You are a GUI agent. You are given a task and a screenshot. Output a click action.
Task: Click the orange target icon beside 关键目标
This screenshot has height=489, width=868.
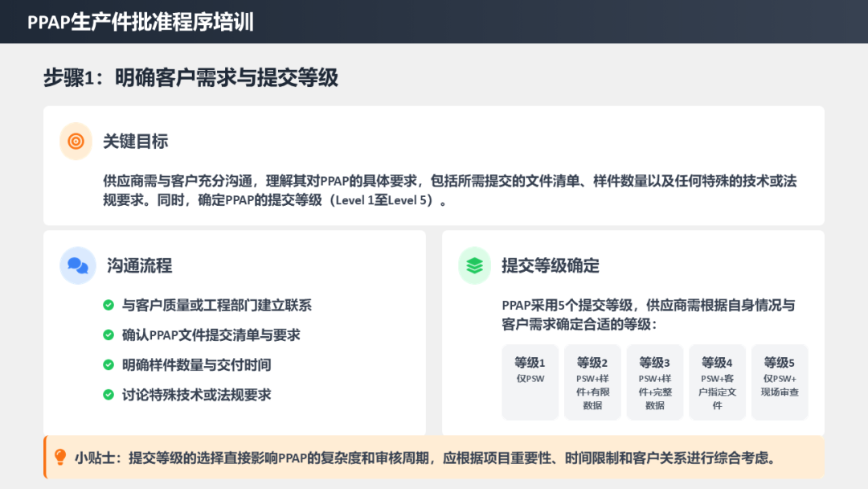[76, 142]
